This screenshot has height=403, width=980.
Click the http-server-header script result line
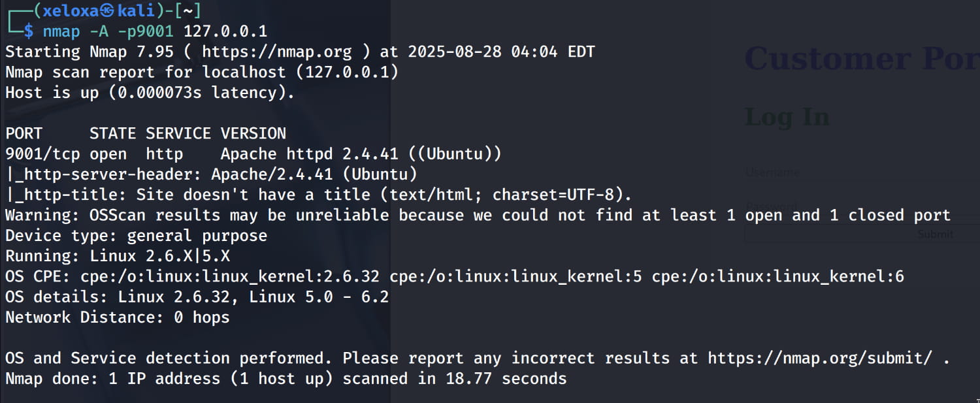tap(211, 174)
